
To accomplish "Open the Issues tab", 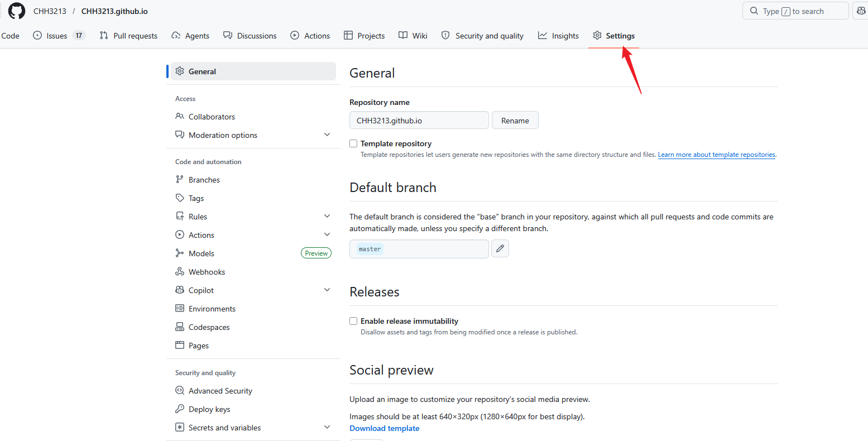I will pos(59,36).
